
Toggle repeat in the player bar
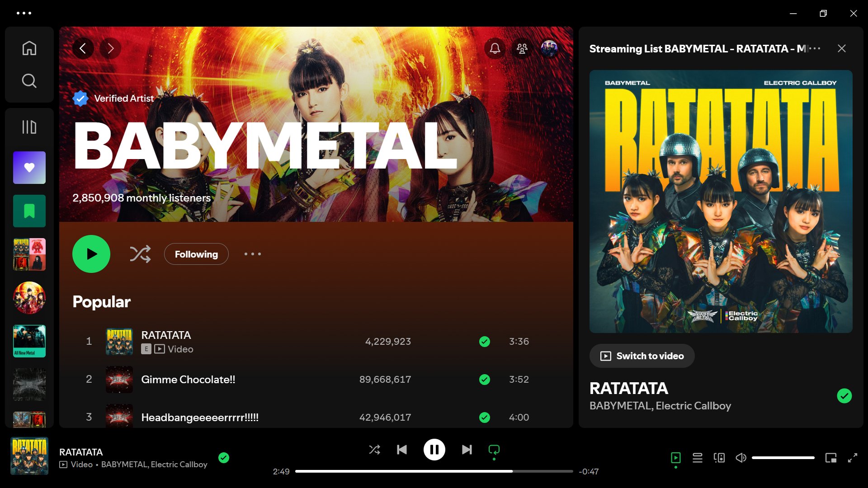pyautogui.click(x=494, y=450)
